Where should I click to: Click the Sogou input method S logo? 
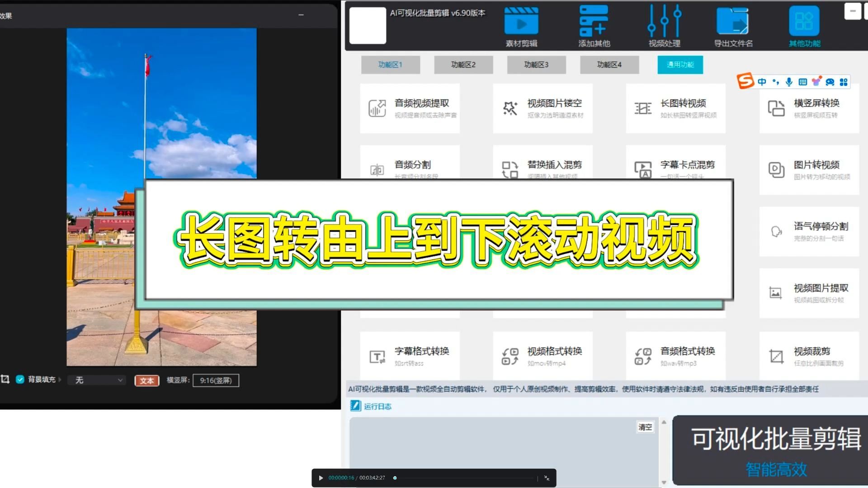pyautogui.click(x=745, y=81)
